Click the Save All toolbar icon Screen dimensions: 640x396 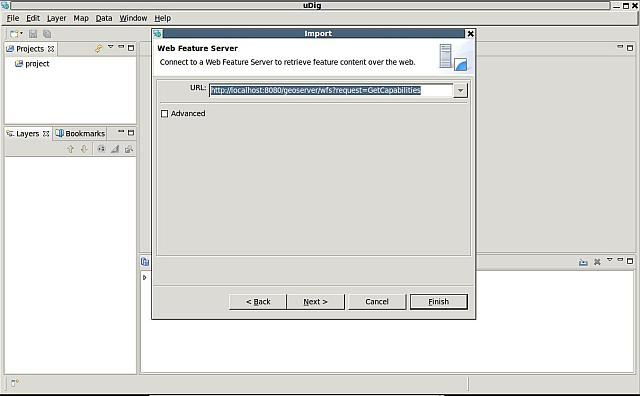click(x=47, y=34)
